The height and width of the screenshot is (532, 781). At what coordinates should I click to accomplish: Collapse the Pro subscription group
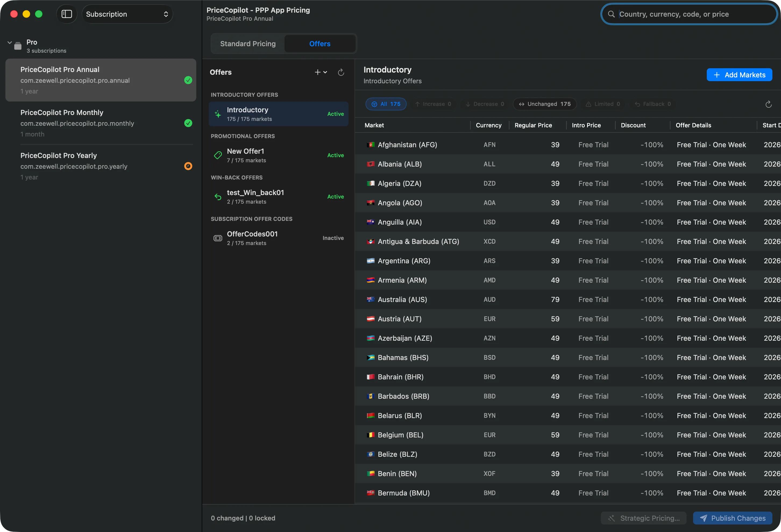point(10,43)
